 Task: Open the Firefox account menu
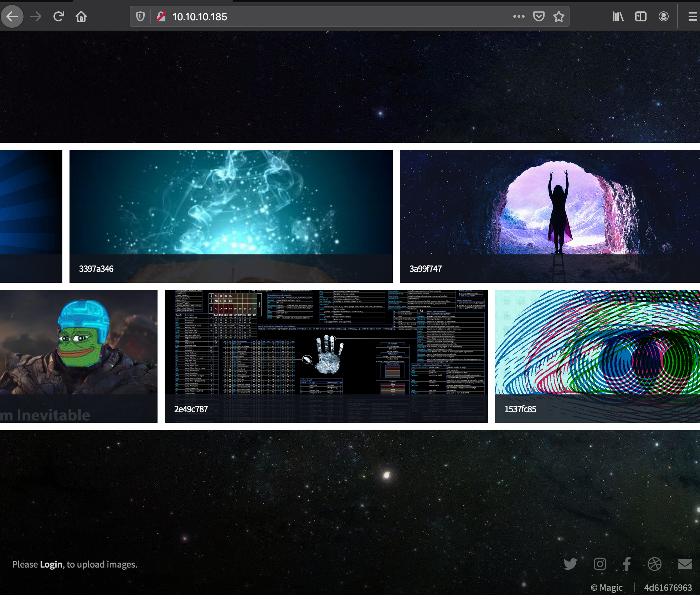pyautogui.click(x=664, y=16)
